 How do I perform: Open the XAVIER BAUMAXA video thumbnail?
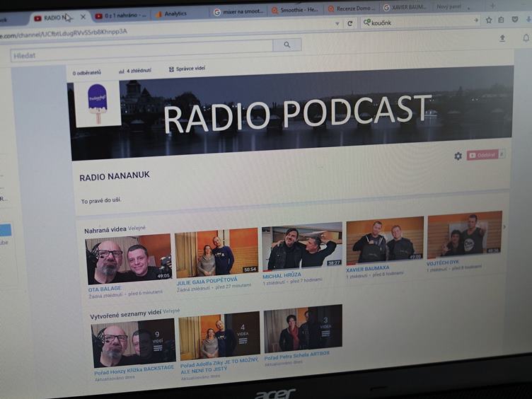[385, 241]
